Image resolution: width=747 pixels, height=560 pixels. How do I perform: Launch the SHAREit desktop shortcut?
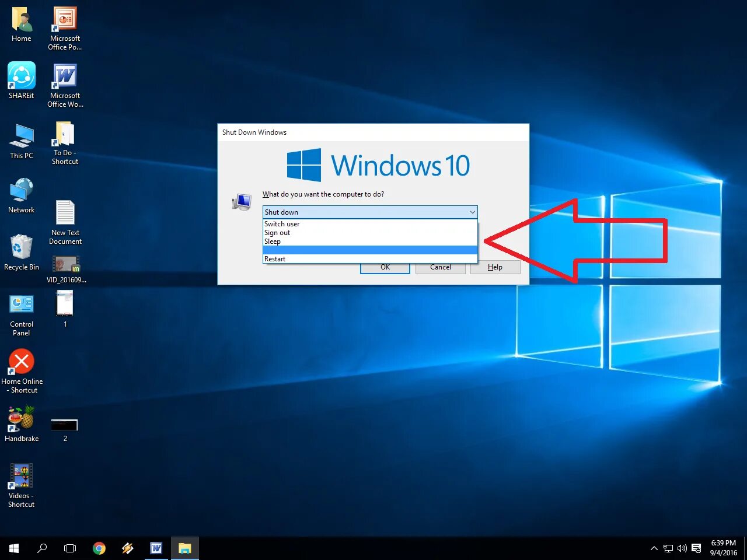click(22, 80)
